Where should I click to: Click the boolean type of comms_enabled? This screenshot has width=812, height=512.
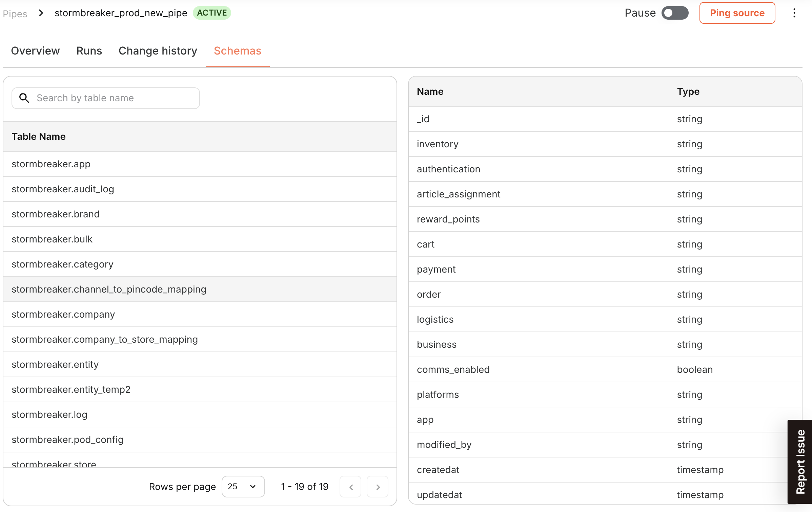click(695, 369)
